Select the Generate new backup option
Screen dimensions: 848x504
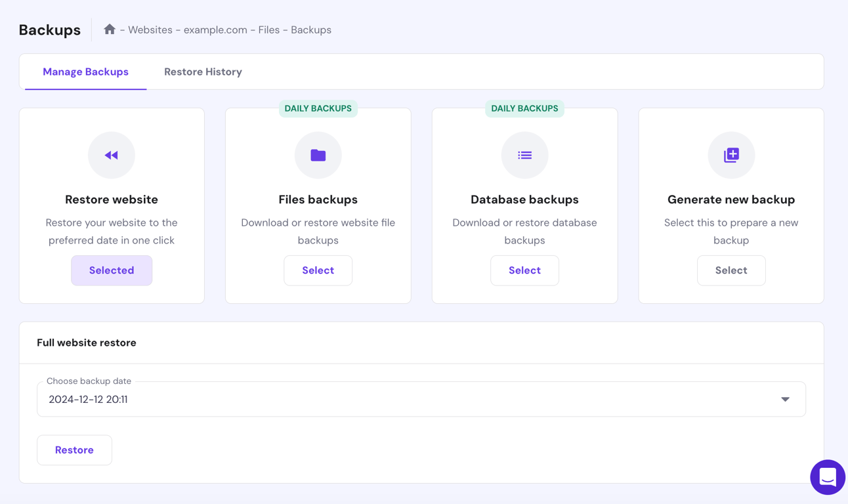[x=731, y=270]
